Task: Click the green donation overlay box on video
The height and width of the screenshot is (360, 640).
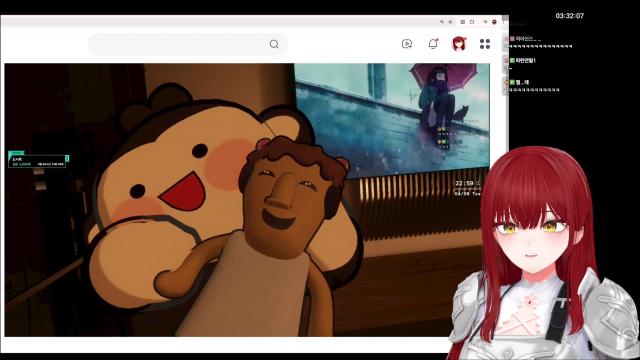Action: coord(38,160)
